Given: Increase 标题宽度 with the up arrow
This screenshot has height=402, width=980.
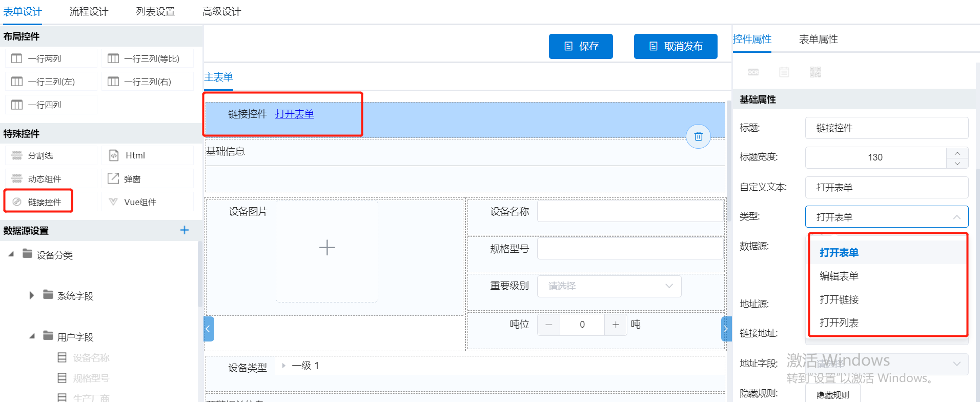Looking at the screenshot, I should pyautogui.click(x=957, y=152).
